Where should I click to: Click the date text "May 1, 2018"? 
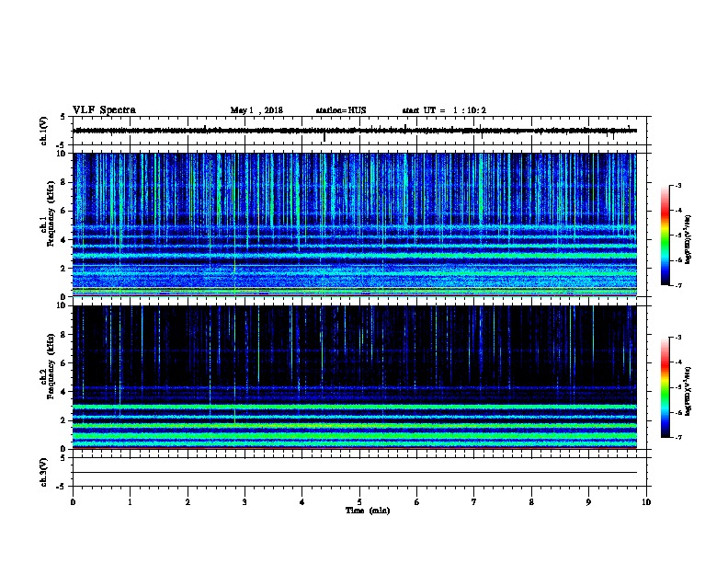point(256,110)
